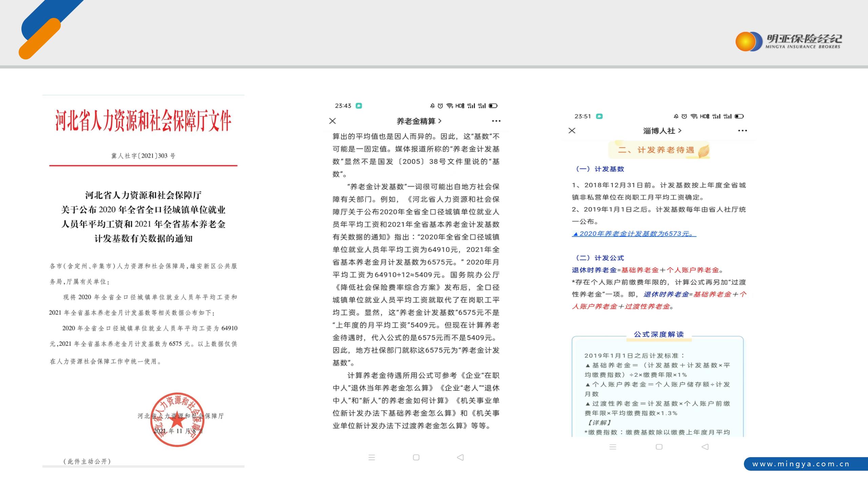The width and height of the screenshot is (868, 488).
Task: Click the green recording indicator beside 23:43
Action: (x=358, y=106)
